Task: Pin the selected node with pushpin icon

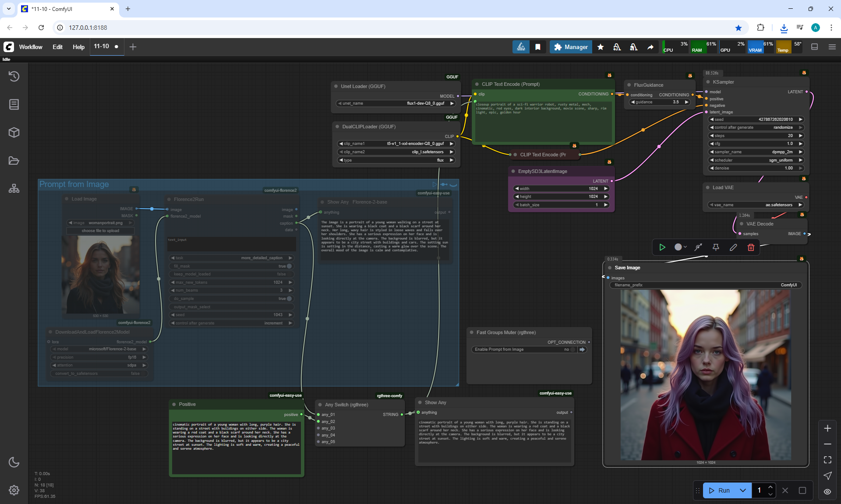Action: pyautogui.click(x=716, y=247)
